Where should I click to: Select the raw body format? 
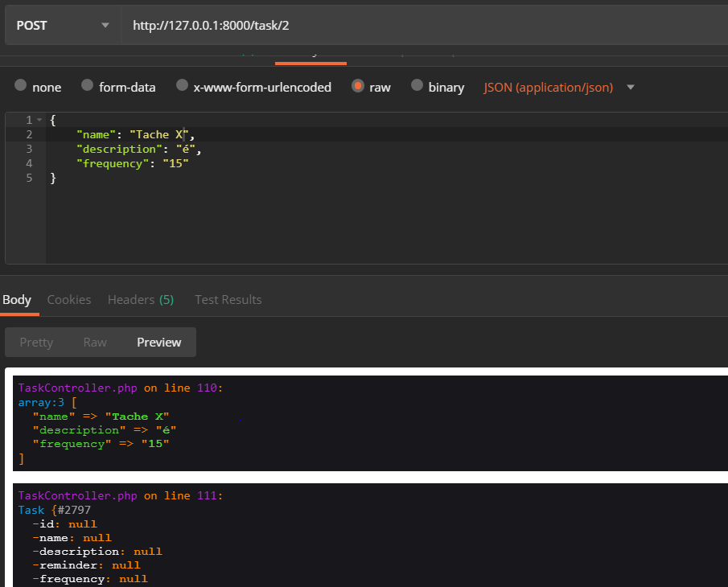[x=371, y=87]
